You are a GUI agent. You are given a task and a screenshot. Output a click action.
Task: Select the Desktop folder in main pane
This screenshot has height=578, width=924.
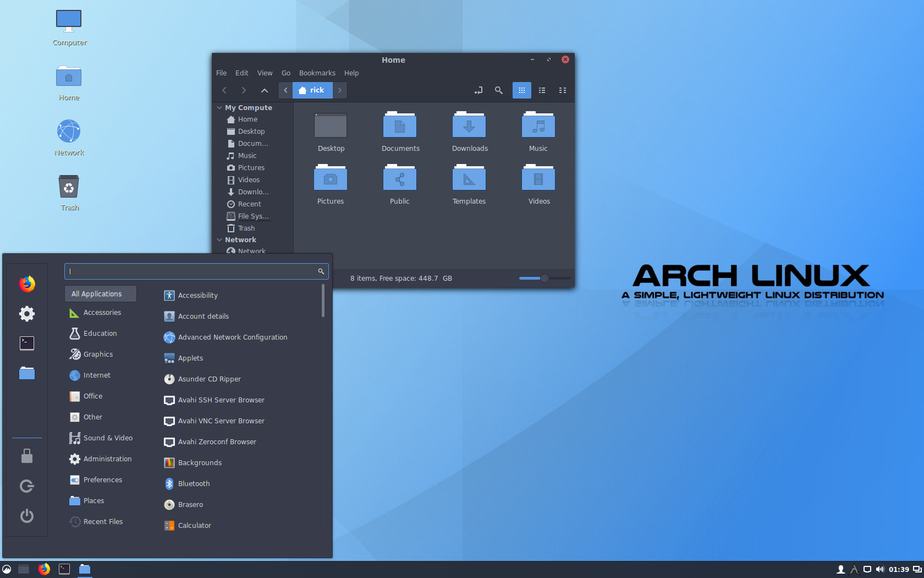pyautogui.click(x=331, y=132)
